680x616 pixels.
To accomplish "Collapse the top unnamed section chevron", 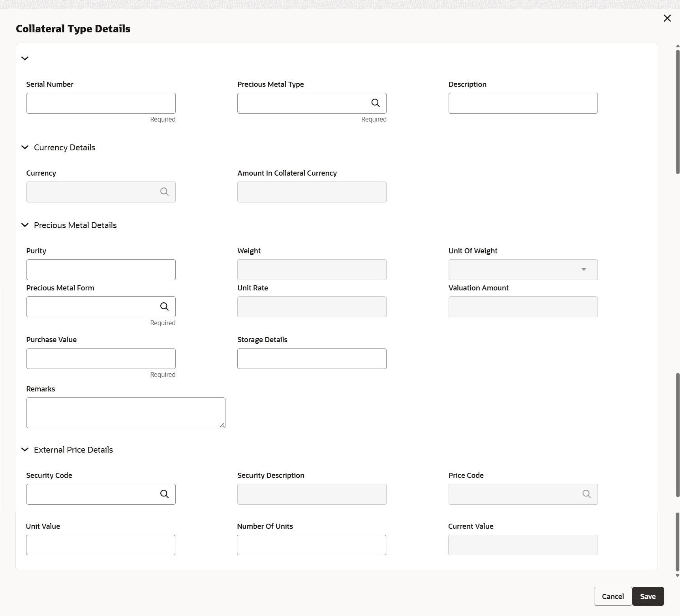I will click(25, 58).
